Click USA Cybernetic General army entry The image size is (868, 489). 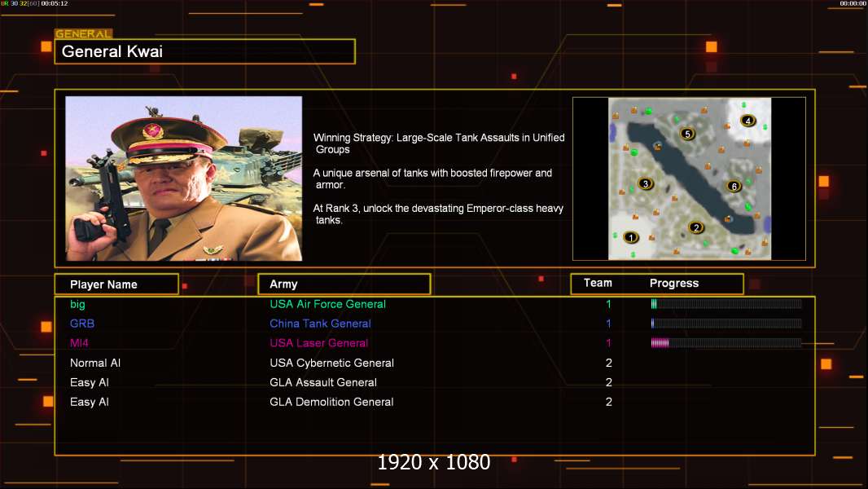coord(331,363)
